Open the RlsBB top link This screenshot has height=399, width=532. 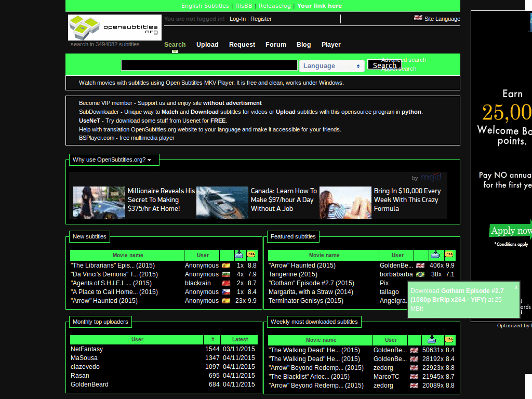244,6
